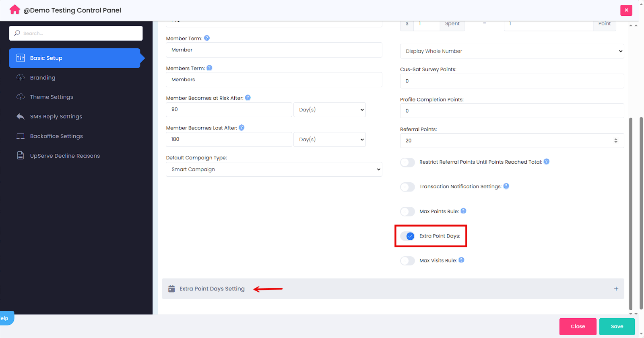Click the Basic Setup sliders icon
Screen dimensions: 644x338
21,58
